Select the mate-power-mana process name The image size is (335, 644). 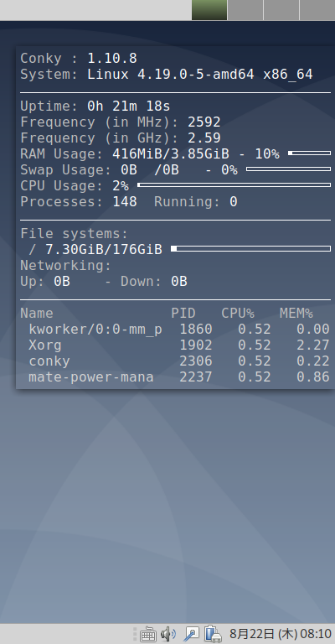click(x=91, y=377)
